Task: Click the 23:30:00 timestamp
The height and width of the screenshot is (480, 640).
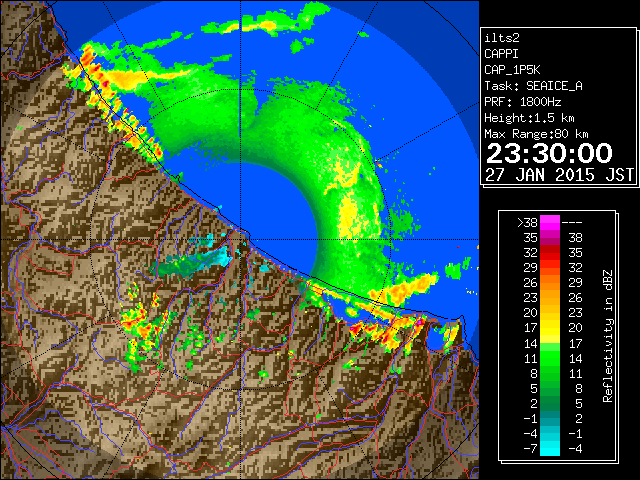Action: (549, 153)
